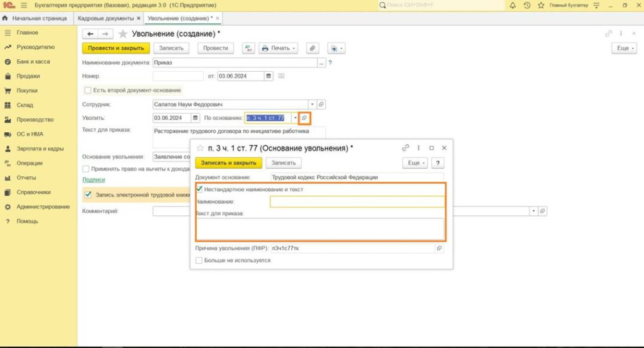Get link icon in dialog header
Viewport: 644px width, 348px height.
click(x=406, y=148)
